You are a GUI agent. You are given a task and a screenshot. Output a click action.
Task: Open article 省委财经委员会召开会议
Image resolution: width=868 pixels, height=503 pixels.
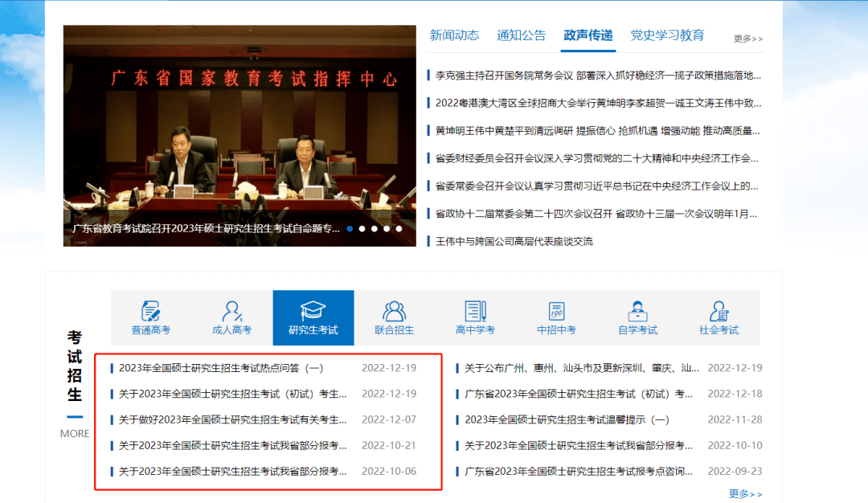(596, 158)
